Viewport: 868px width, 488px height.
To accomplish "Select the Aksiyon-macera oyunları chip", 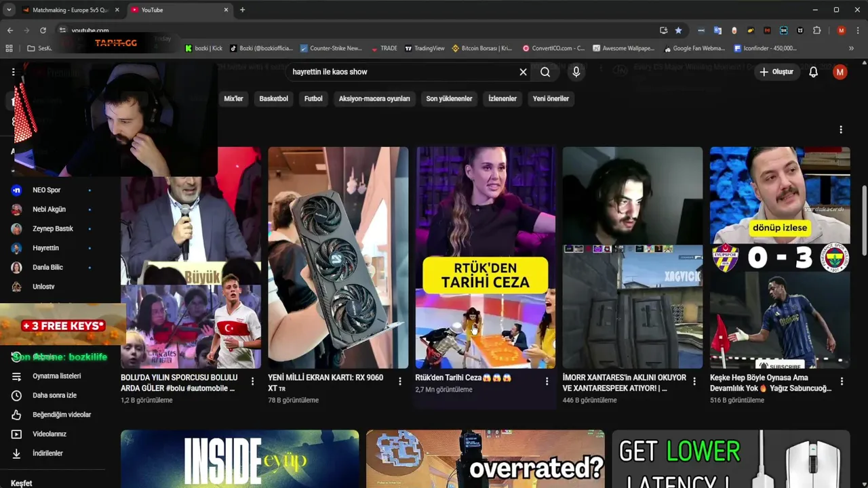I will click(374, 98).
